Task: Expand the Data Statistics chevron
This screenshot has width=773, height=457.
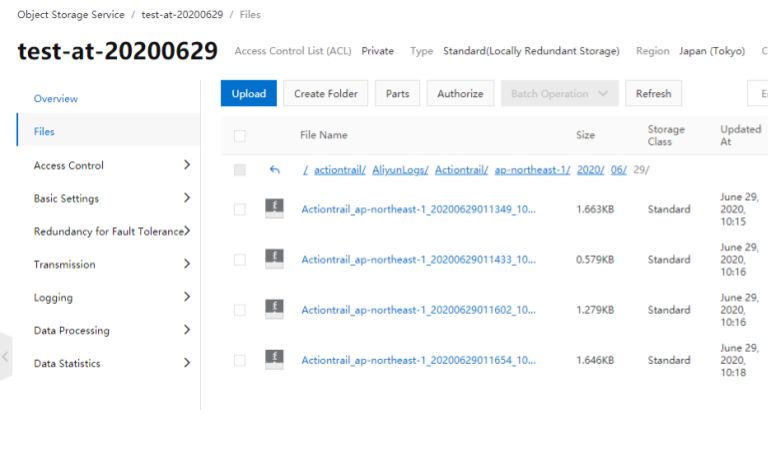Action: click(187, 363)
